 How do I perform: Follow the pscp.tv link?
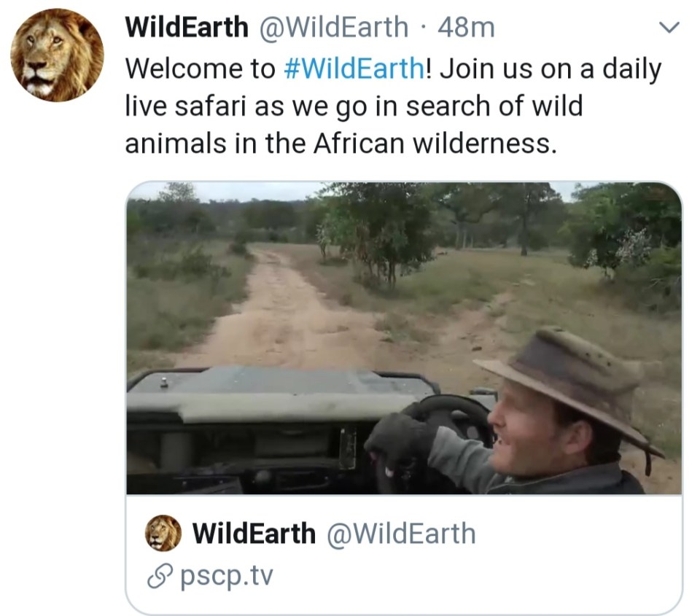tap(226, 577)
